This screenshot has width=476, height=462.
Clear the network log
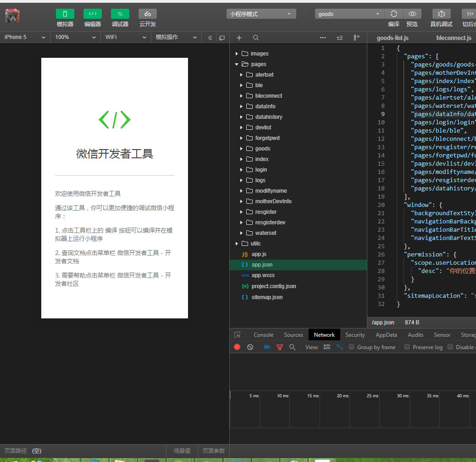(x=250, y=347)
